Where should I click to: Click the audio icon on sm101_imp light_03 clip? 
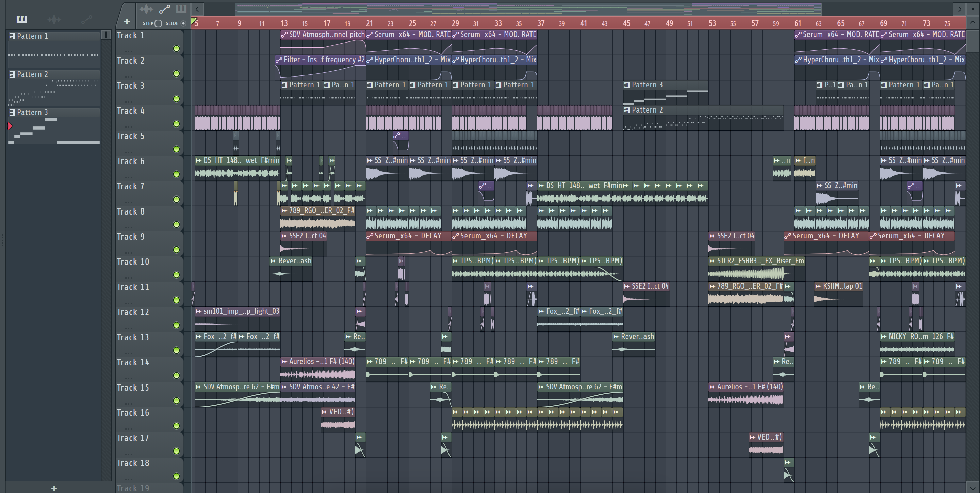click(198, 311)
